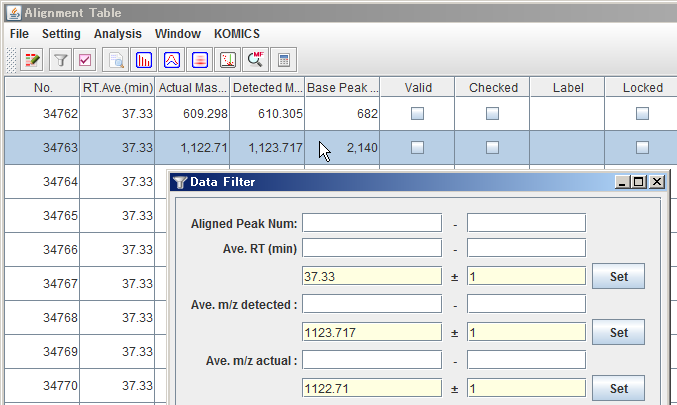Click the edit table toolbar icon
This screenshot has height=405, width=677.
pos(32,60)
